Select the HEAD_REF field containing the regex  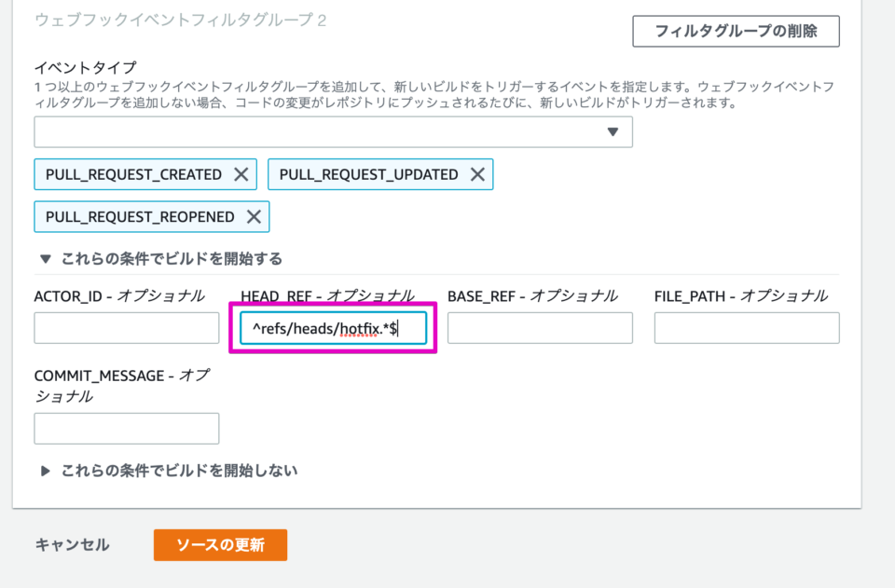(x=332, y=327)
